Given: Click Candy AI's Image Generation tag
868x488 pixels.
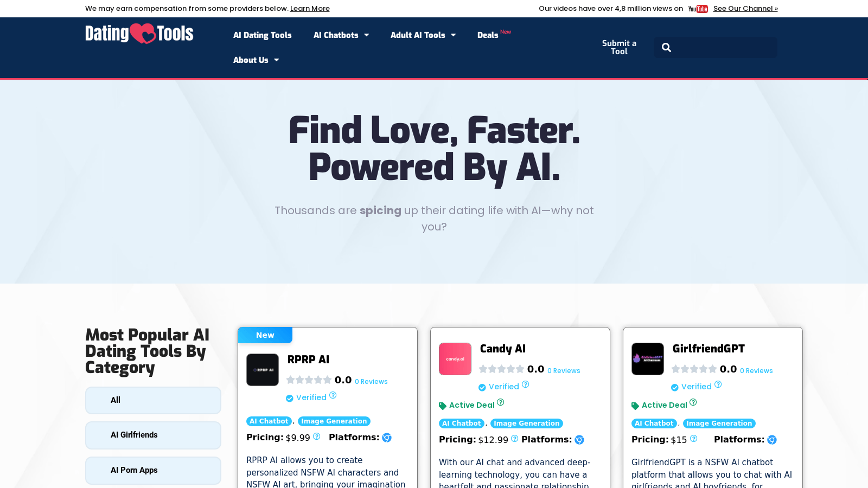Looking at the screenshot, I should (527, 423).
